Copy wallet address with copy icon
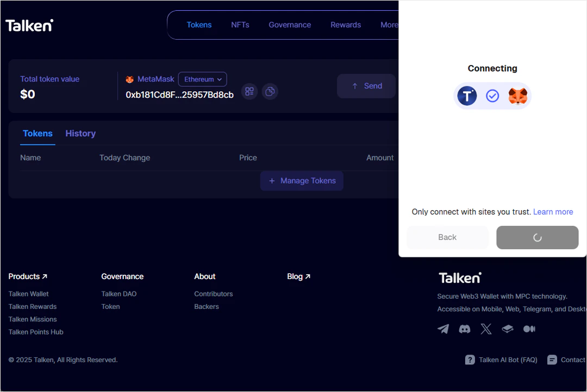587x392 pixels. [x=270, y=92]
